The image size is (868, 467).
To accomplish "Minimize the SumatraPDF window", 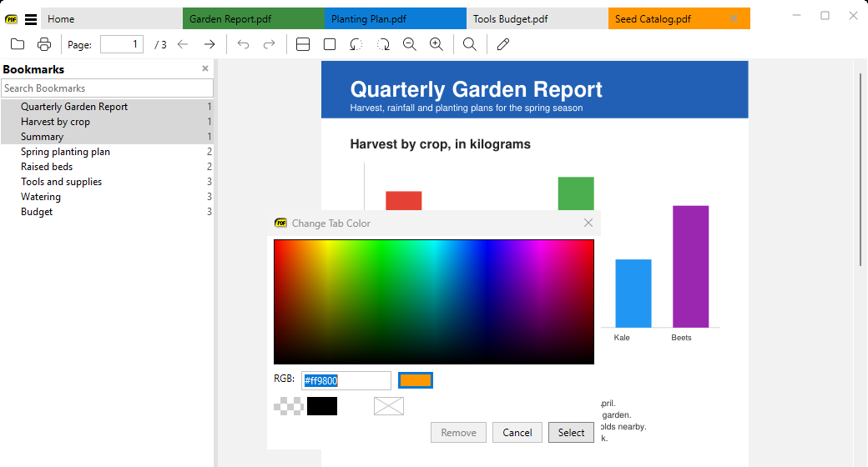I will (796, 16).
